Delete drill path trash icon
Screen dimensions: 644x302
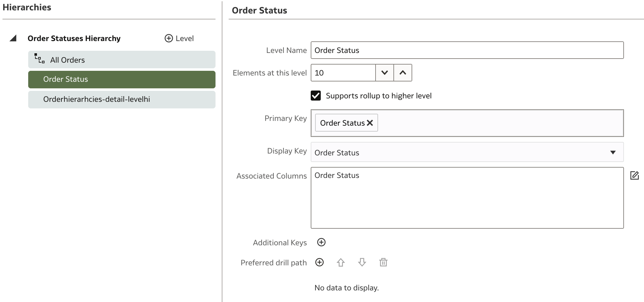[x=383, y=262]
